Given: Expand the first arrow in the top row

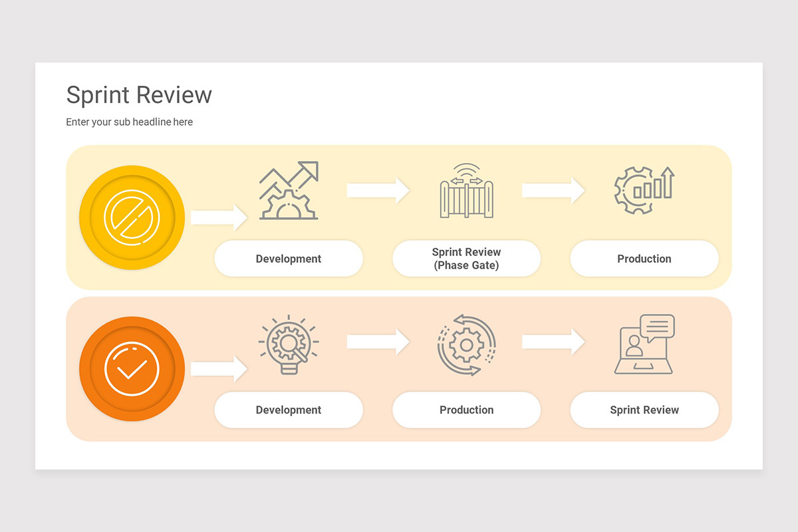Looking at the screenshot, I should [219, 217].
